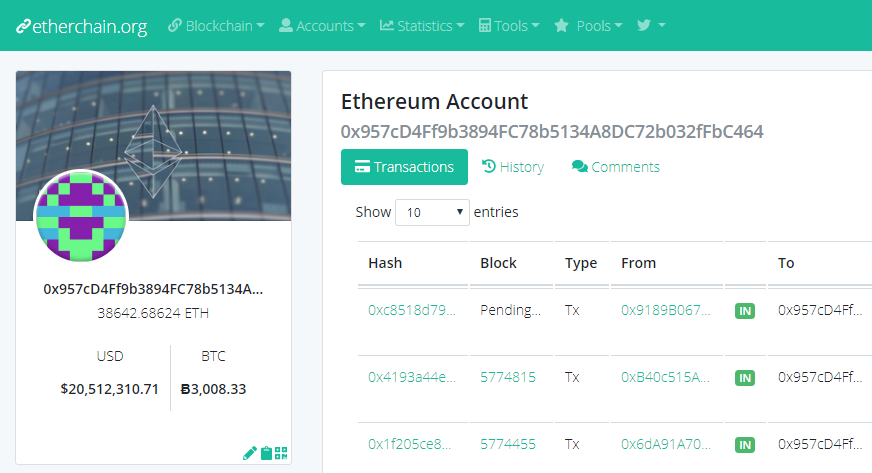Click the etherchain.org logo link
This screenshot has height=473, width=872.
click(82, 26)
